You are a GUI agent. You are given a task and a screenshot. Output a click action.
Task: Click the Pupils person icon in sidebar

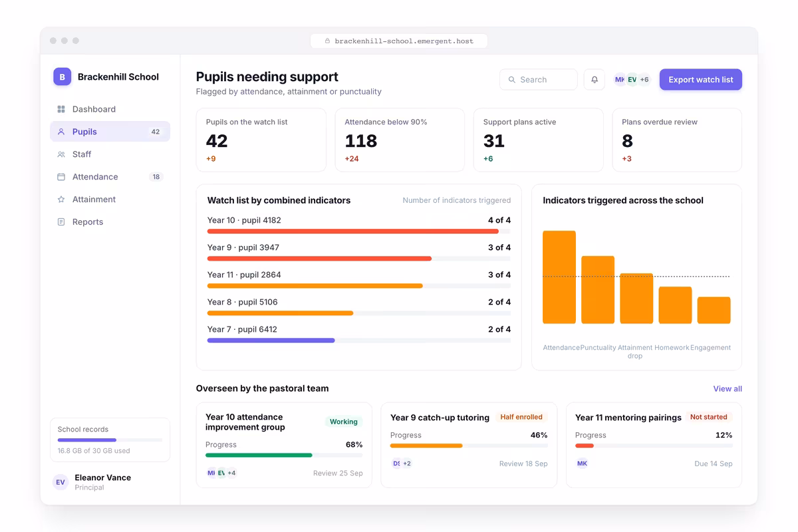(61, 132)
